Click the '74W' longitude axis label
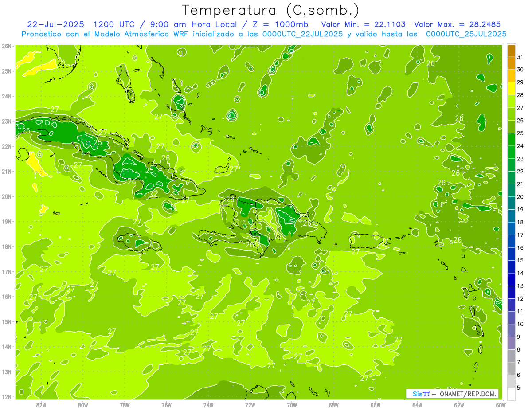 click(x=208, y=405)
